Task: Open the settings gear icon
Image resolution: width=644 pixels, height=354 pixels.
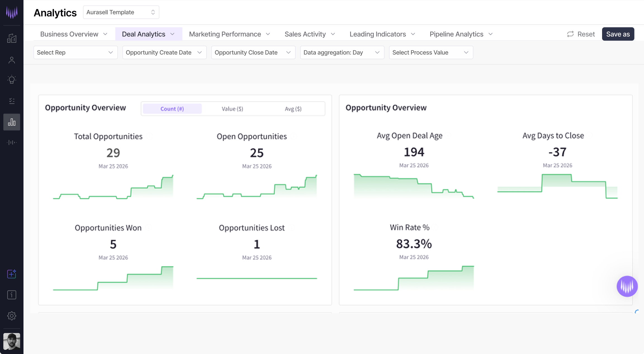Action: (x=12, y=316)
